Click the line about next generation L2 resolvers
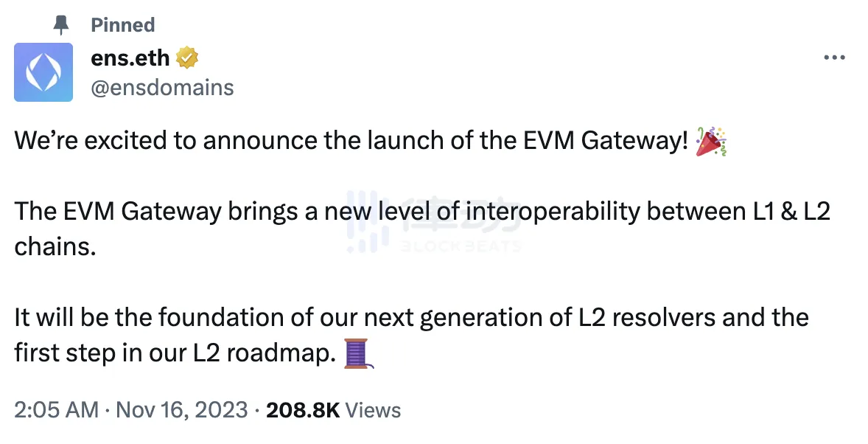 click(411, 318)
